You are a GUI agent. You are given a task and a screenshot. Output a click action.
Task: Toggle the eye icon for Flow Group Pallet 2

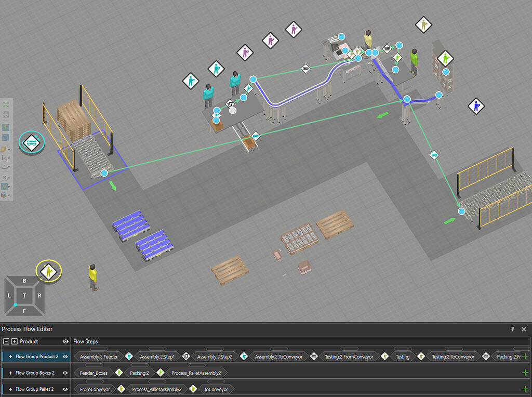point(65,389)
